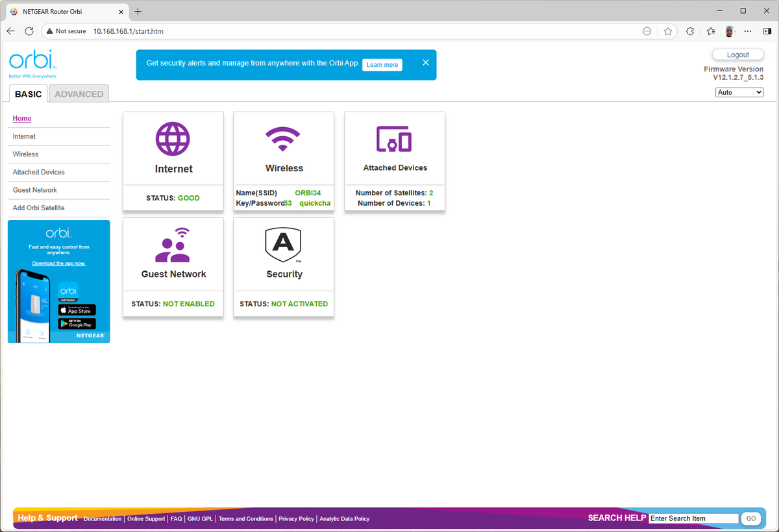The width and height of the screenshot is (779, 532).
Task: Open the FAQ link
Action: pyautogui.click(x=176, y=519)
